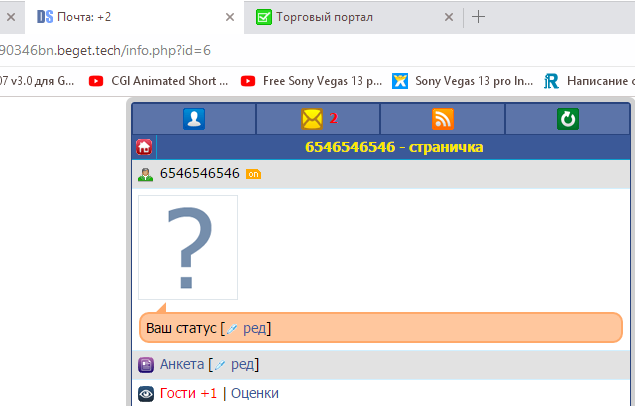Open the orange RSS feed icon

(443, 119)
